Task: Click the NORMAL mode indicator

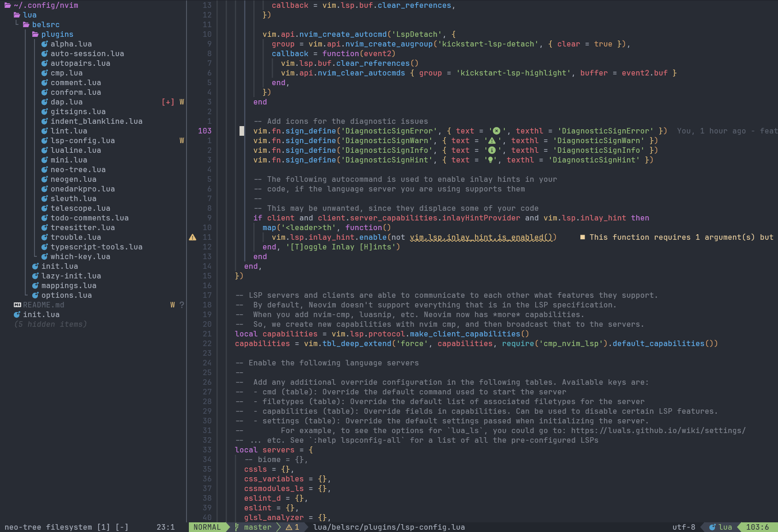Action: [x=207, y=527]
